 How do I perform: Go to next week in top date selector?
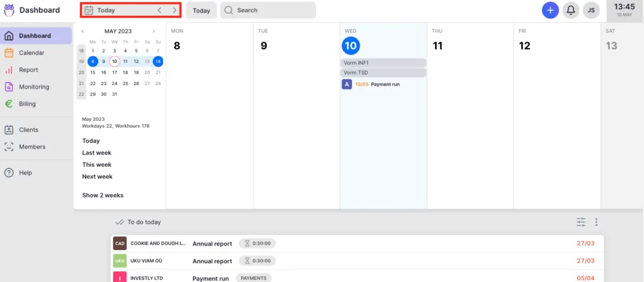coord(175,10)
